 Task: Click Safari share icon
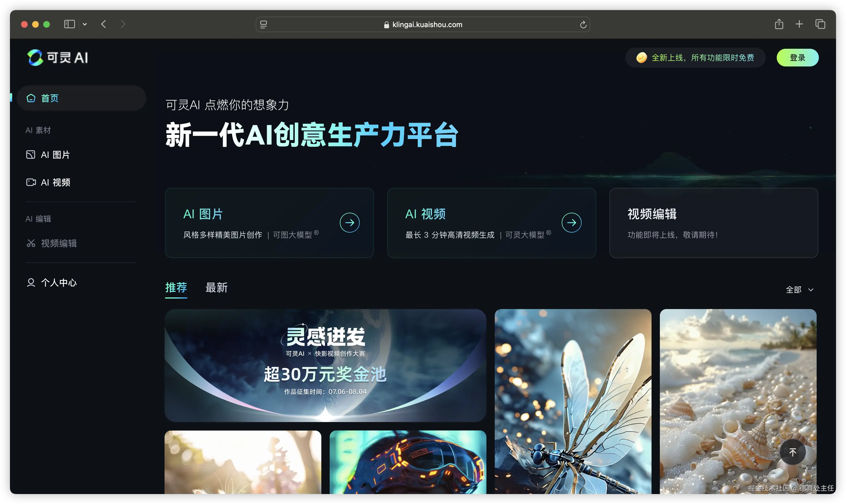coord(779,24)
